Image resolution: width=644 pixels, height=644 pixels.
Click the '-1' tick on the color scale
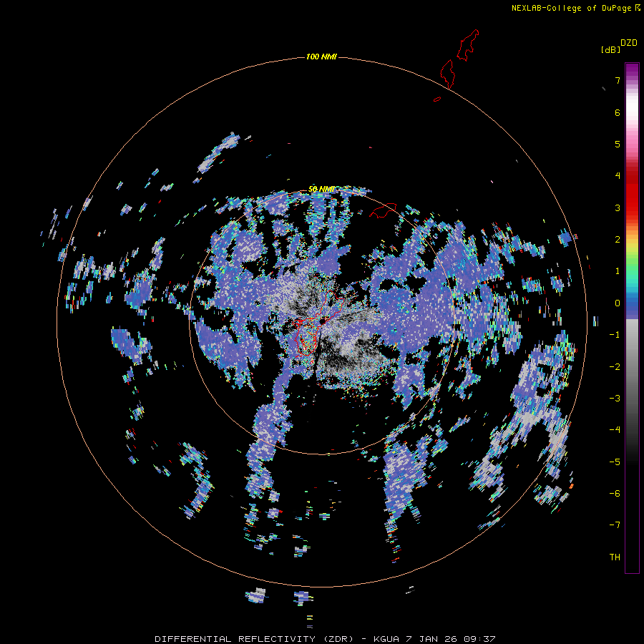pyautogui.click(x=615, y=335)
